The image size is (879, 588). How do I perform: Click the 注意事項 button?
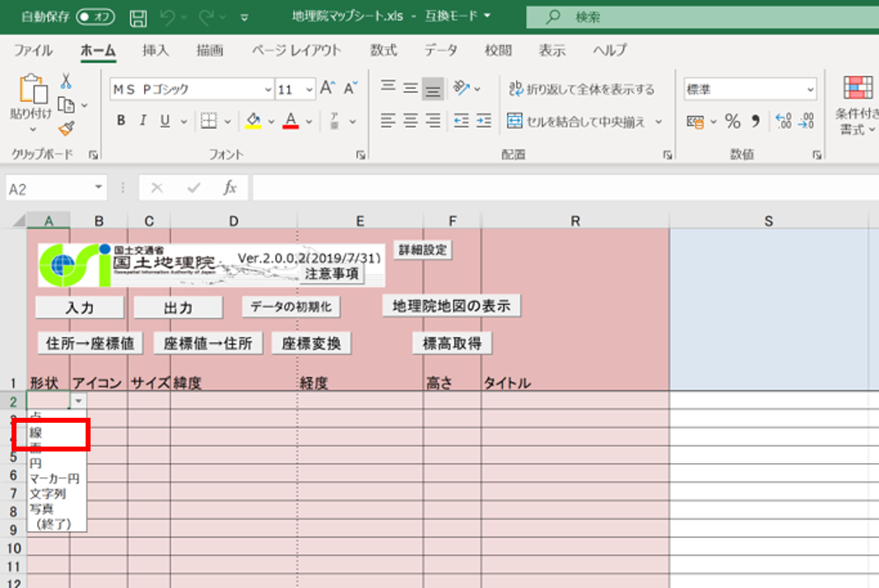[x=332, y=273]
